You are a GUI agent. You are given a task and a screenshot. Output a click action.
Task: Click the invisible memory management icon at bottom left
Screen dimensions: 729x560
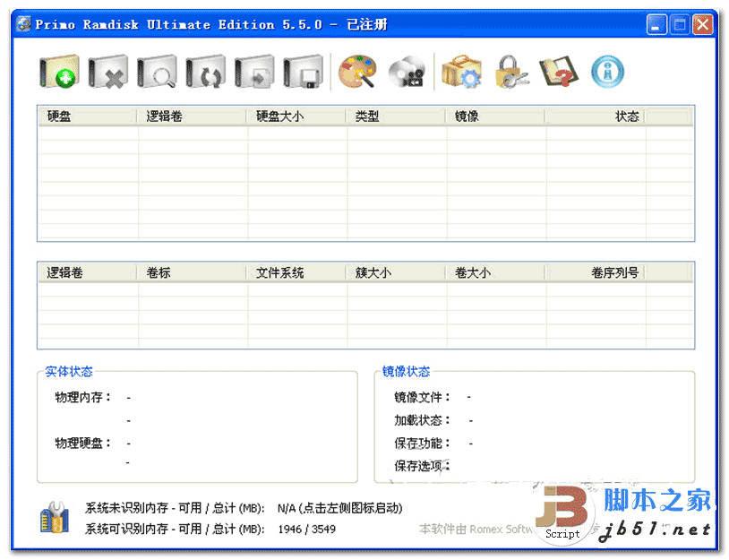pos(55,517)
